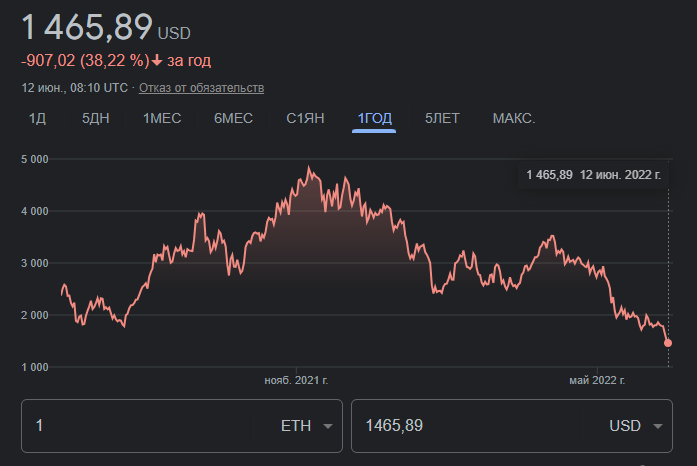697x466 pixels.
Task: Expand the ETH currency dropdown
Action: coord(307,426)
